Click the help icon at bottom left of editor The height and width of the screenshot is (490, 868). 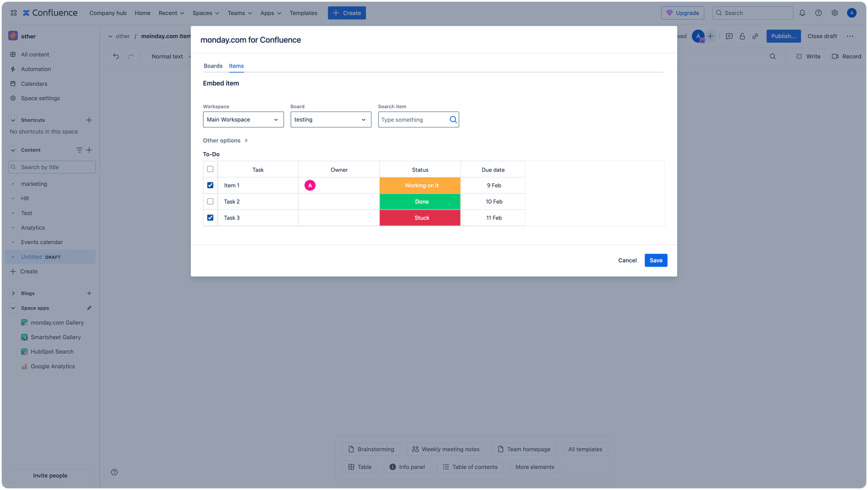click(114, 472)
